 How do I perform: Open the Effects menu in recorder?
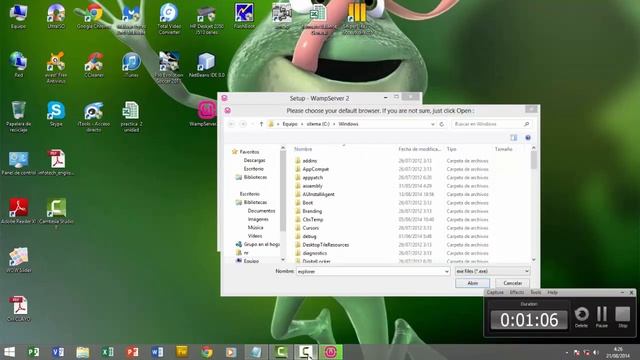coord(517,293)
